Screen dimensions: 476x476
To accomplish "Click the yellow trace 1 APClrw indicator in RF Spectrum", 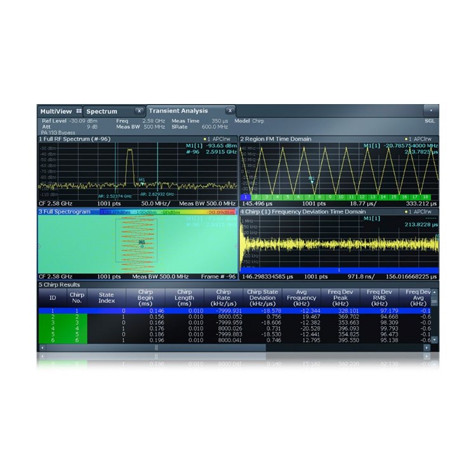I will pyautogui.click(x=217, y=139).
